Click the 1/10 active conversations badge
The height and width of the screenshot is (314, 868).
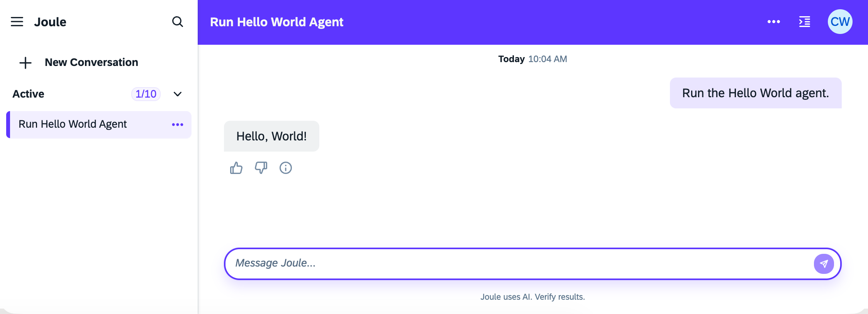[146, 94]
